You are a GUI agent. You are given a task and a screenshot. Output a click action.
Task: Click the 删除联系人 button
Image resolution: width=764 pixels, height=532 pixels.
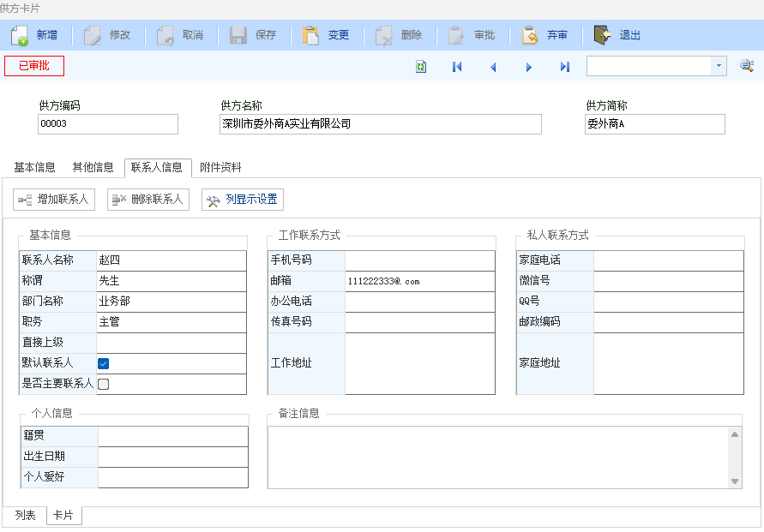[x=147, y=200]
